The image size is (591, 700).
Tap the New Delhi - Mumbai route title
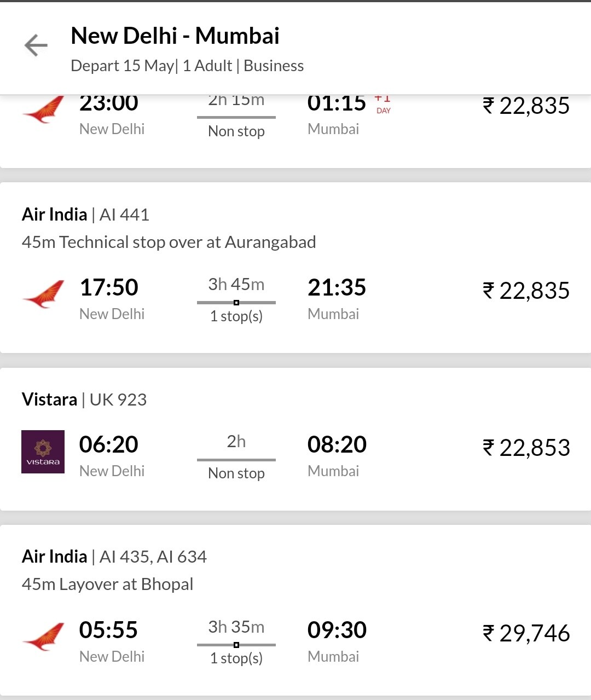coord(175,36)
